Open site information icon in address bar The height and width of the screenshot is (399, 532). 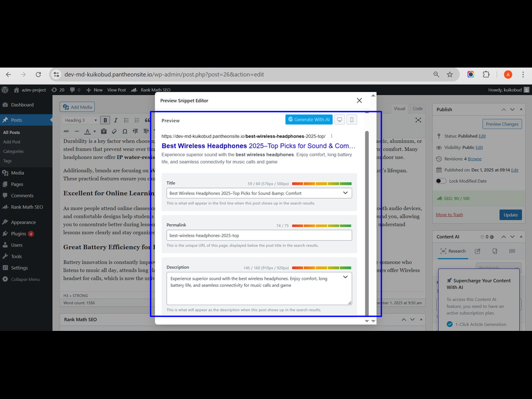click(x=56, y=74)
